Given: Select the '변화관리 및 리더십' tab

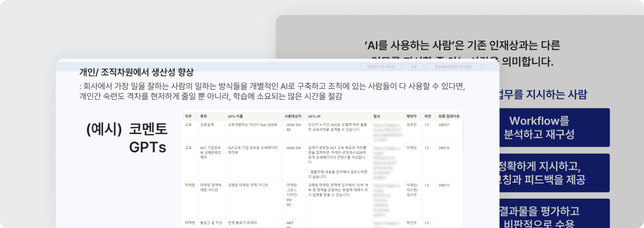Looking at the screenshot, I should point(382,67).
